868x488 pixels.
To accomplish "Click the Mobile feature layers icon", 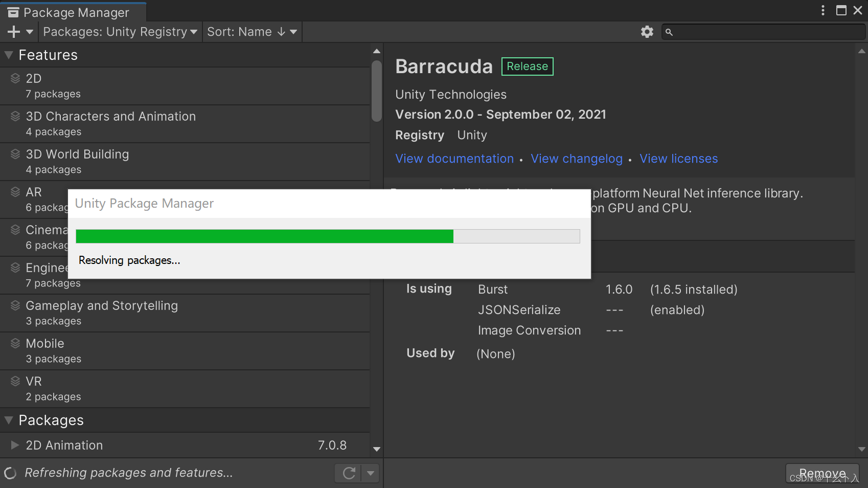I will coord(15,343).
